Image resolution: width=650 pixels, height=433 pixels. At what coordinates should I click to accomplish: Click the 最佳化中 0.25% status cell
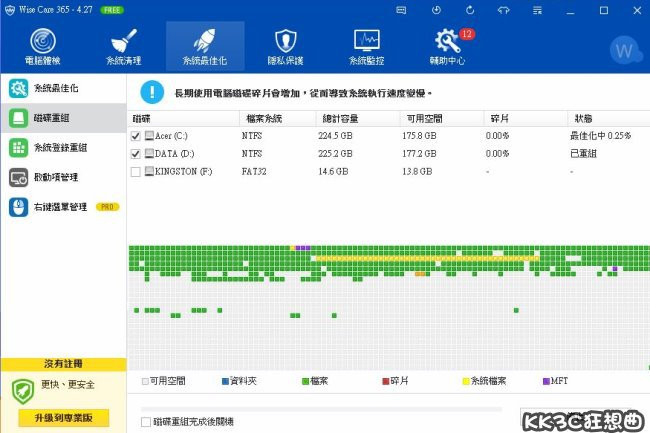tap(600, 136)
